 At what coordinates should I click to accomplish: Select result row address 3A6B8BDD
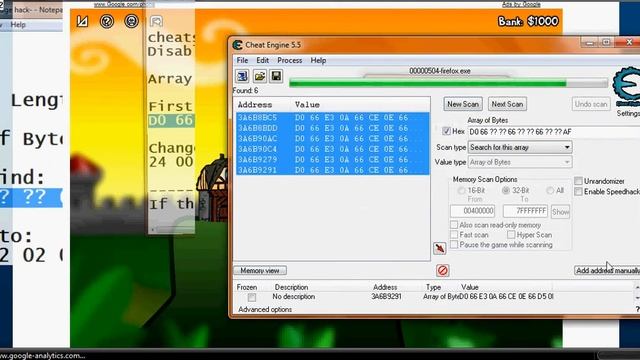click(x=332, y=128)
